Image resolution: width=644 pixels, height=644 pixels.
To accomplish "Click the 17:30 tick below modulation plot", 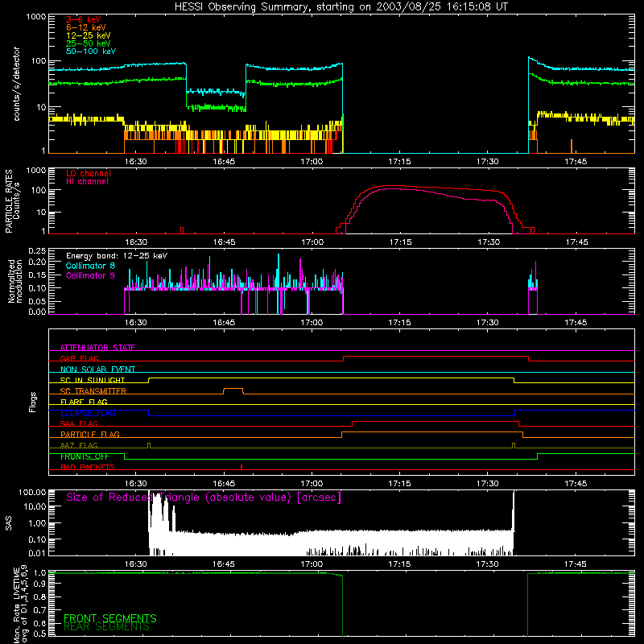I will pos(488,323).
